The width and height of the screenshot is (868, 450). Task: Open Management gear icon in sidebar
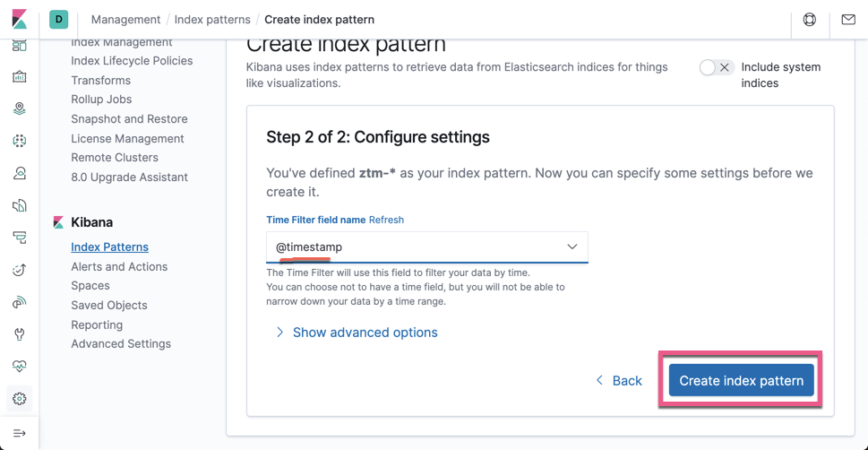tap(19, 399)
